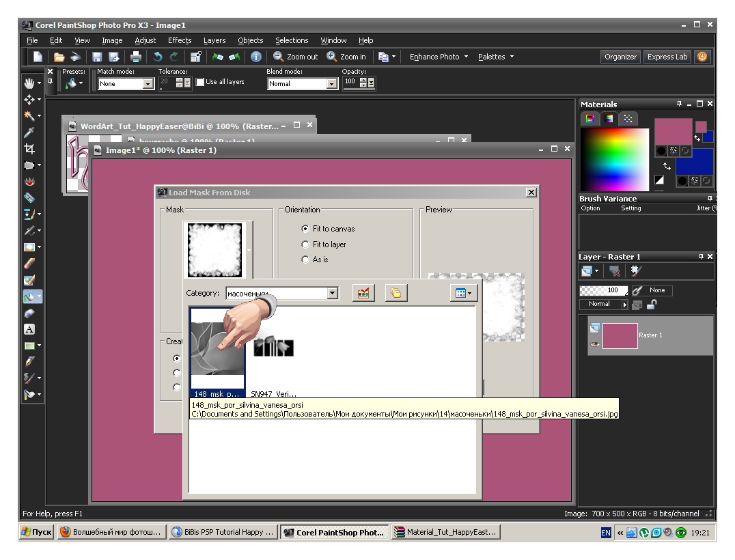Select the Crop tool

[29, 149]
